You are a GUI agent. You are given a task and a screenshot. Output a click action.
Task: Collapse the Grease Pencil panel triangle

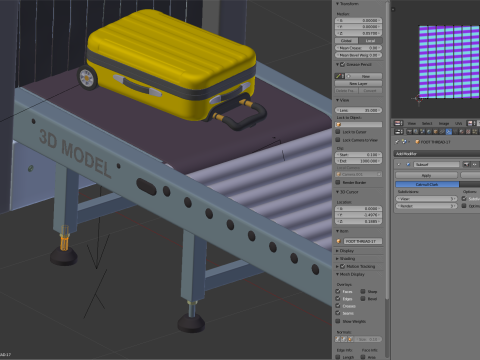(337, 64)
